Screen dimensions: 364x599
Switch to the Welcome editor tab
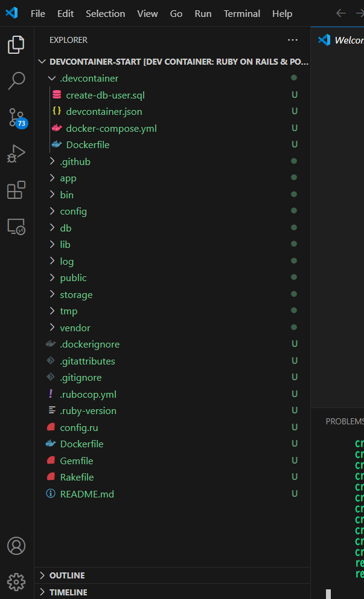pyautogui.click(x=340, y=40)
